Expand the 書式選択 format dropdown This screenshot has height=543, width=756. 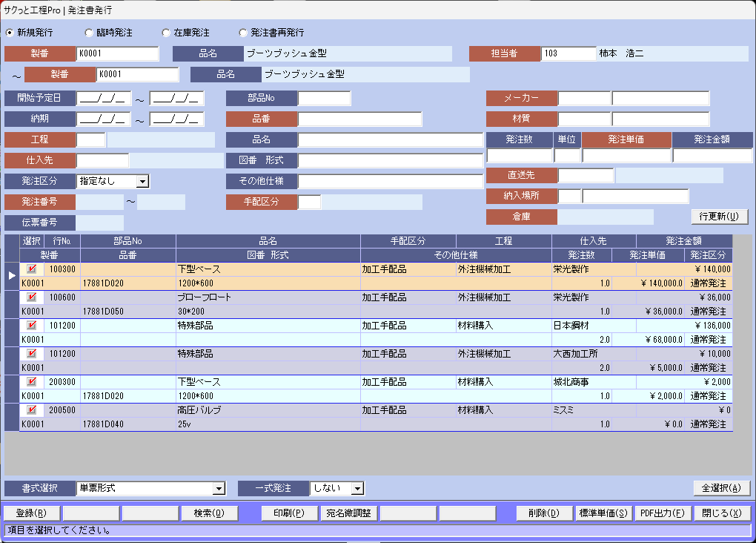[218, 488]
